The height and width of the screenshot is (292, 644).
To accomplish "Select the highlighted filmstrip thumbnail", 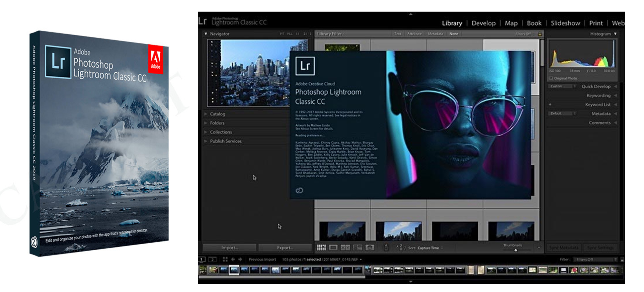I will pos(234,270).
